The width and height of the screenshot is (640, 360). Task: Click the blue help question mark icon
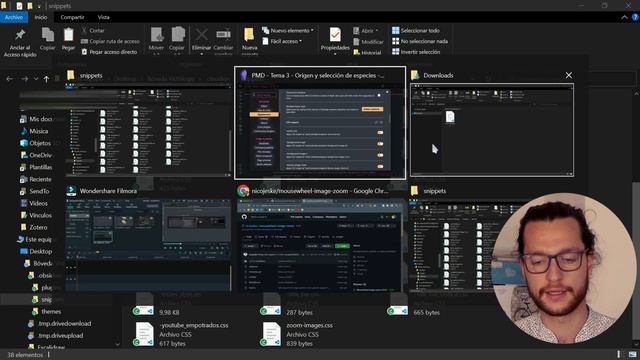(635, 17)
